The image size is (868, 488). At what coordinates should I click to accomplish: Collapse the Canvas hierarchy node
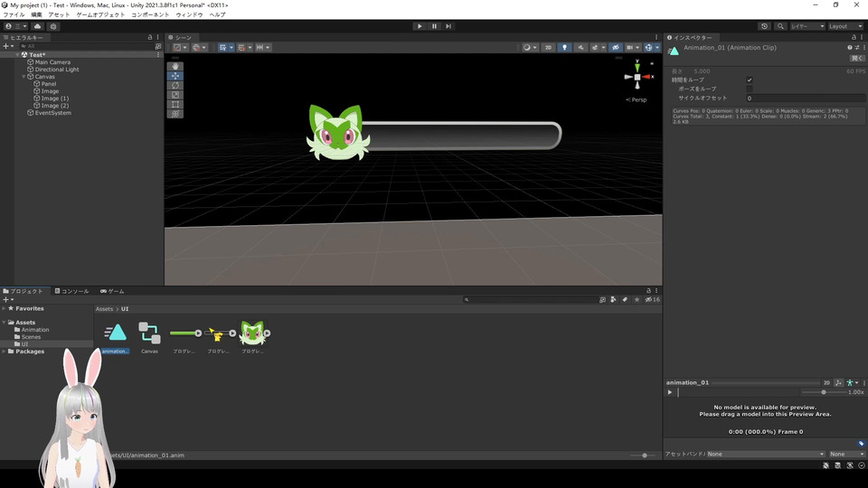(x=24, y=77)
